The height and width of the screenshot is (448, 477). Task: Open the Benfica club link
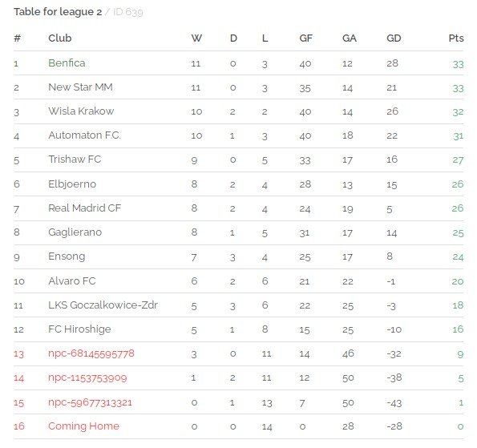(67, 63)
